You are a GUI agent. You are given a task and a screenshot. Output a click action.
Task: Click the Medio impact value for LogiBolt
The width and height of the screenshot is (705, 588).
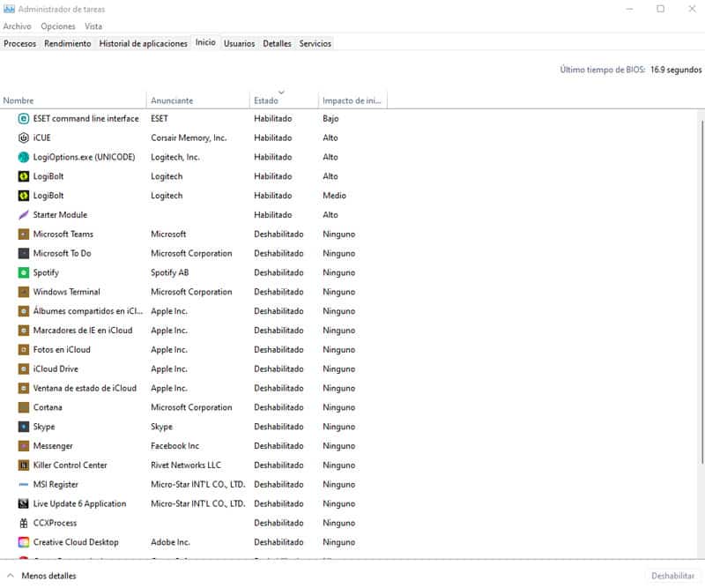(x=335, y=196)
